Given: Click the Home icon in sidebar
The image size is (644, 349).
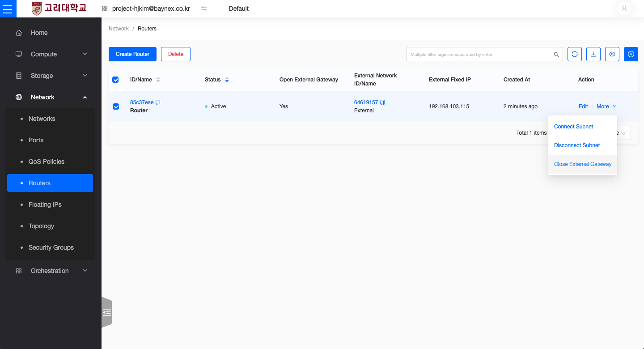Looking at the screenshot, I should click(19, 33).
